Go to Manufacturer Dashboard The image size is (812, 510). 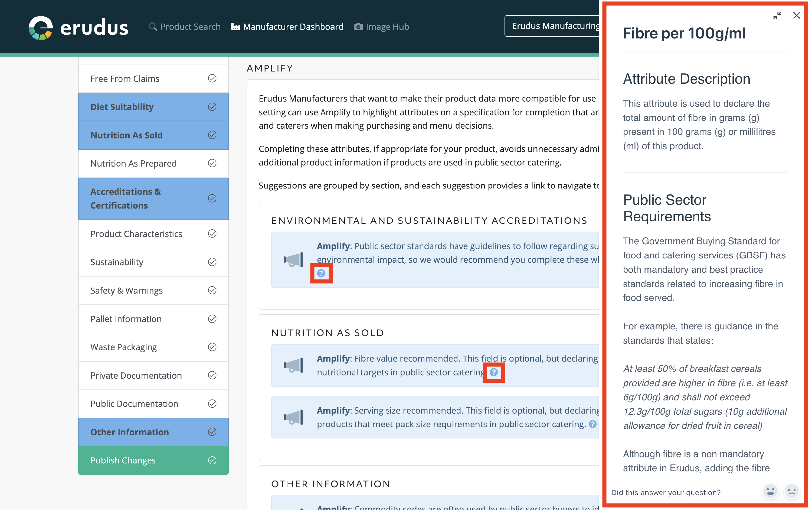tap(287, 27)
